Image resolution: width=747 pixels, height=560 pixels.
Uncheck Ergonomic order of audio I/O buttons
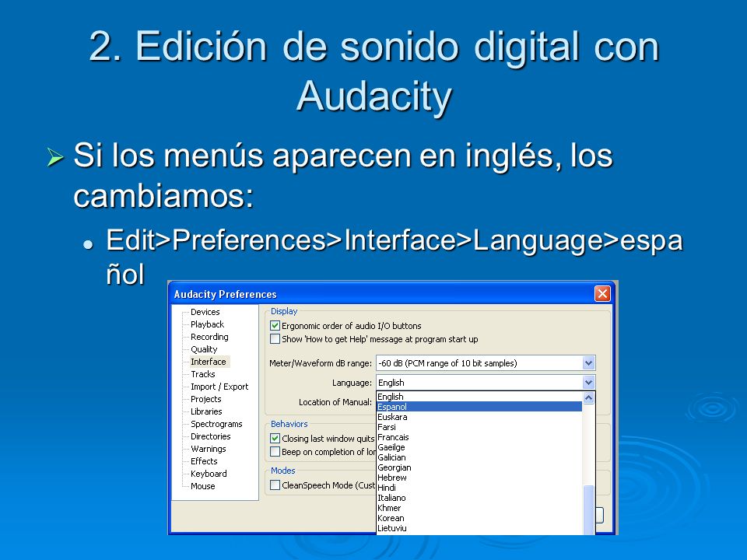click(275, 326)
